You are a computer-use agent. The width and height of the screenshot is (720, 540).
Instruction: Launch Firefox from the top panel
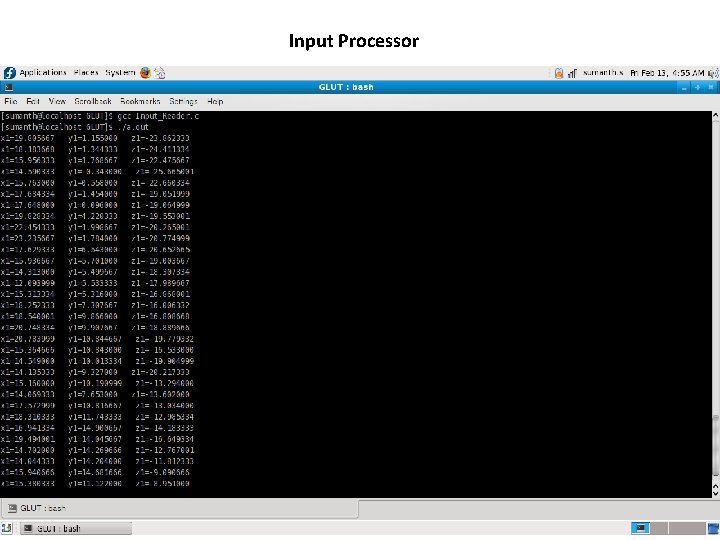tap(146, 73)
